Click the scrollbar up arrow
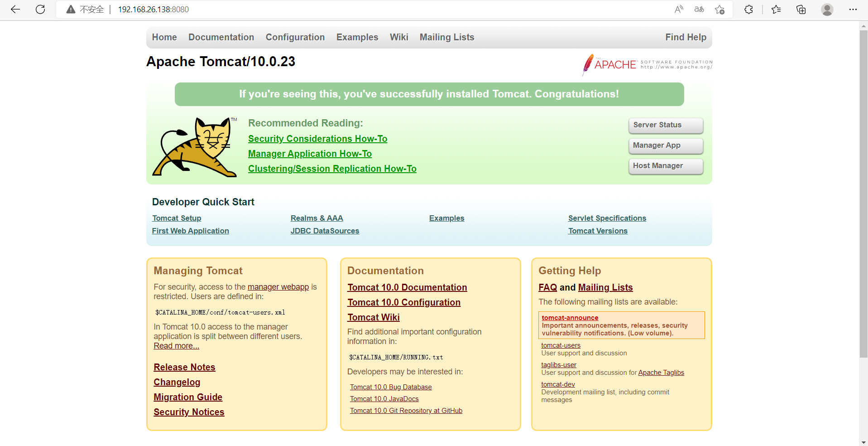The height and width of the screenshot is (446, 868). (863, 26)
